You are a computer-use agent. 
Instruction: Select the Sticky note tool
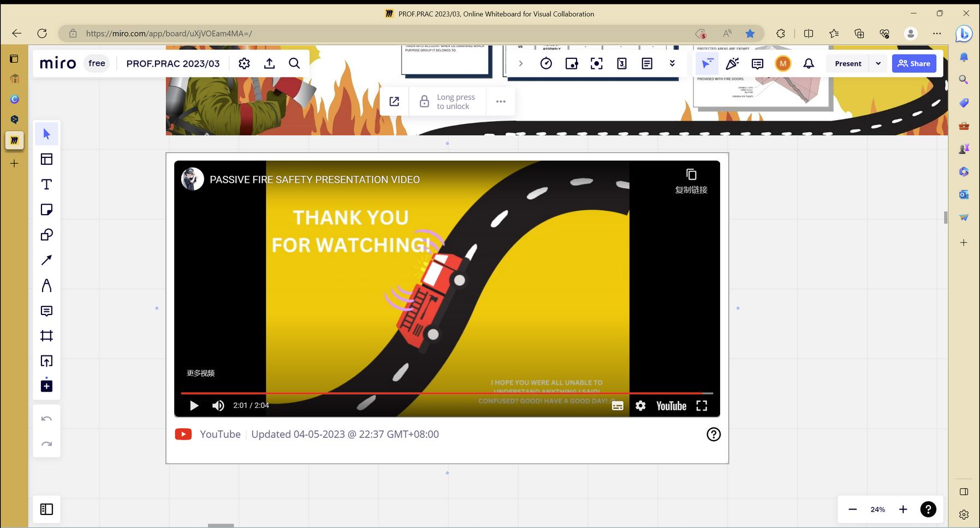click(46, 210)
